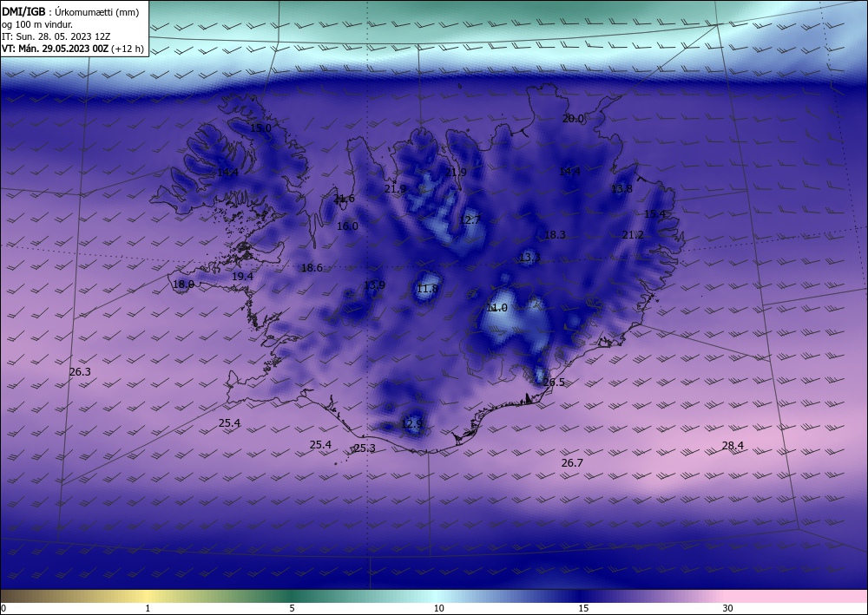Select the 11.8 value label
The image size is (868, 615).
point(427,288)
